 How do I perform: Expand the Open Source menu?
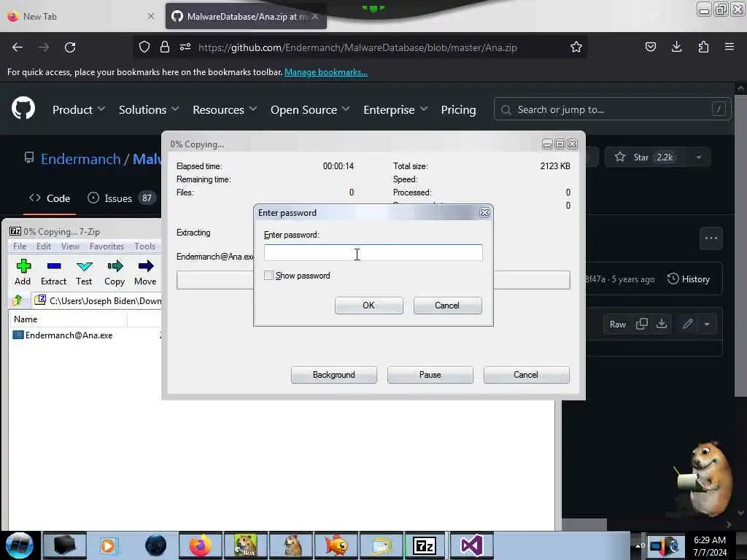pos(310,109)
